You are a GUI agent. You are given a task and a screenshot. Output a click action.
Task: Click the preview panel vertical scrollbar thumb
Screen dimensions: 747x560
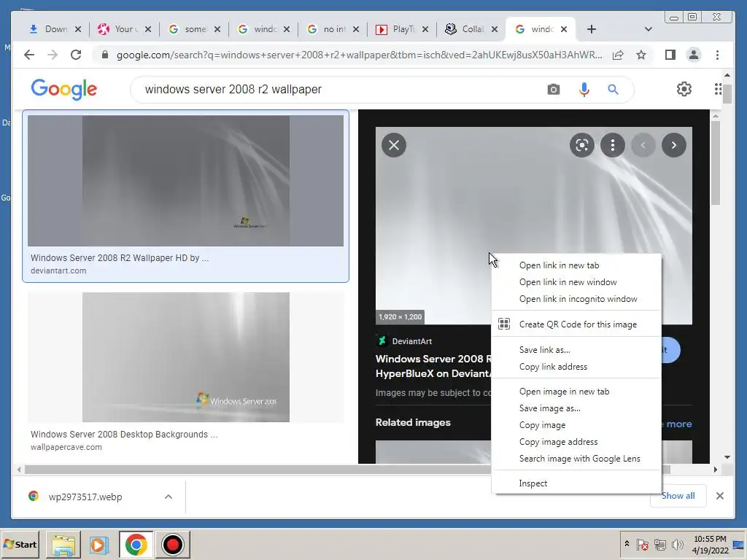point(715,163)
